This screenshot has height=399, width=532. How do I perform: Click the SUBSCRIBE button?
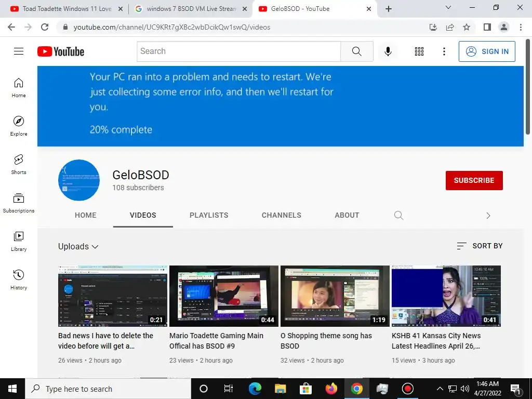[474, 180]
